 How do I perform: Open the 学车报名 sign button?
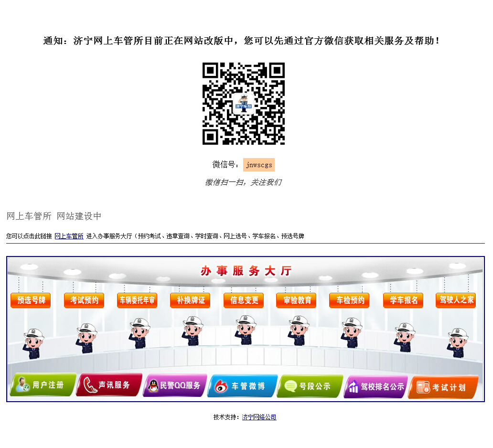pos(403,300)
